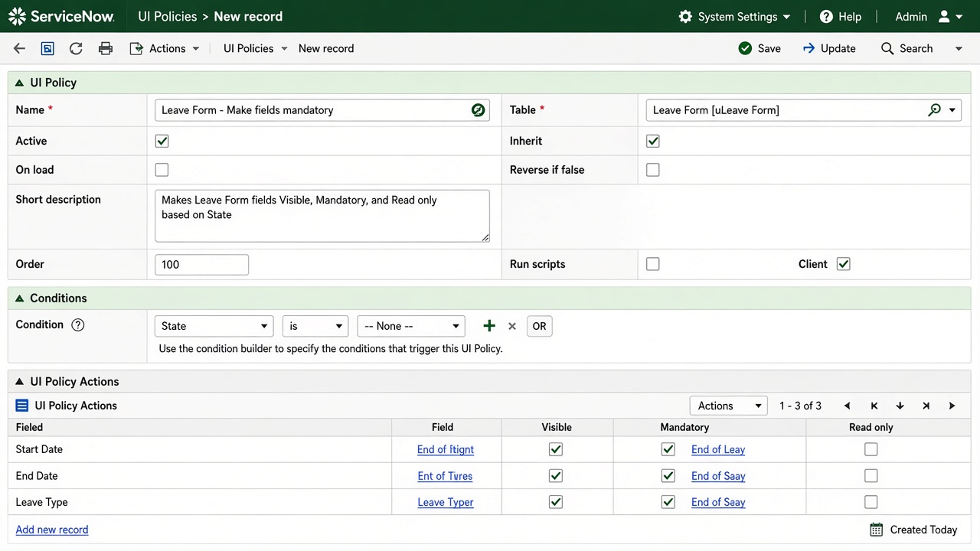
Task: Open the Admin user profile icon
Action: coord(944,17)
